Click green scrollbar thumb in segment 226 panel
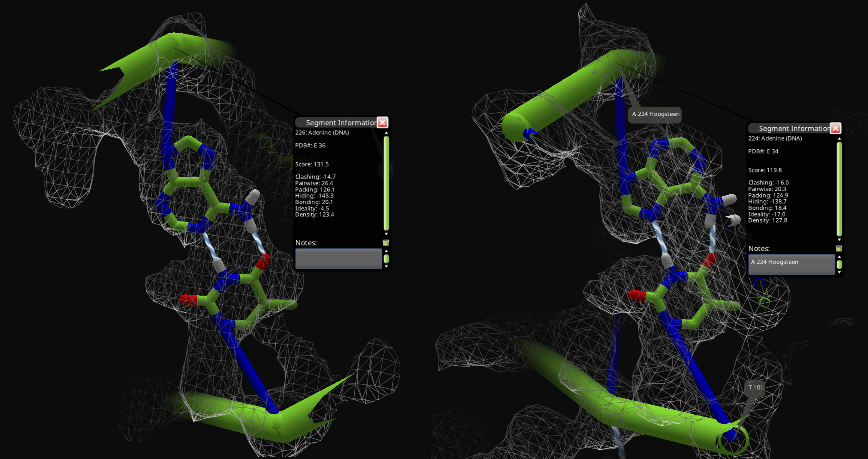The height and width of the screenshot is (459, 868). click(386, 183)
